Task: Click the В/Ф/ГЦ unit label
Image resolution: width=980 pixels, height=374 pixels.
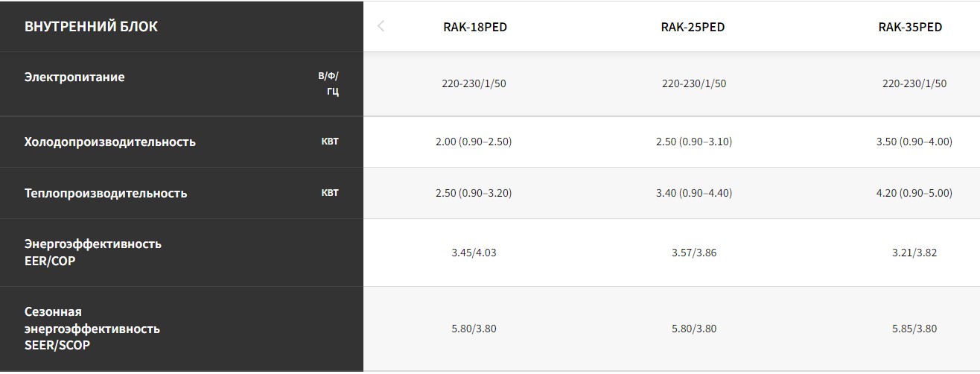Action: click(x=328, y=84)
